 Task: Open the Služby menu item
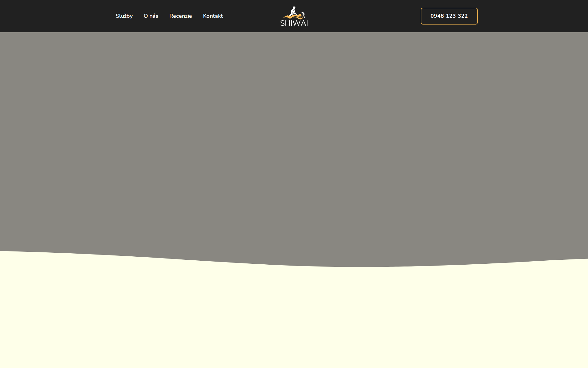[x=124, y=16]
